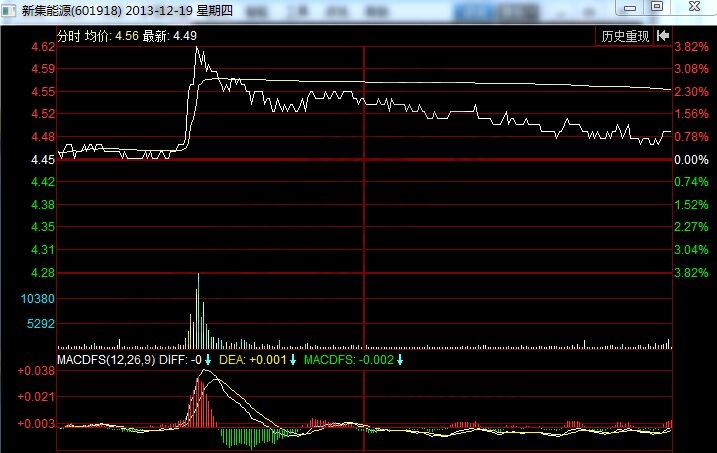717x453 pixels.
Task: Click the +0.038 MACD axis label
Action: [x=36, y=371]
